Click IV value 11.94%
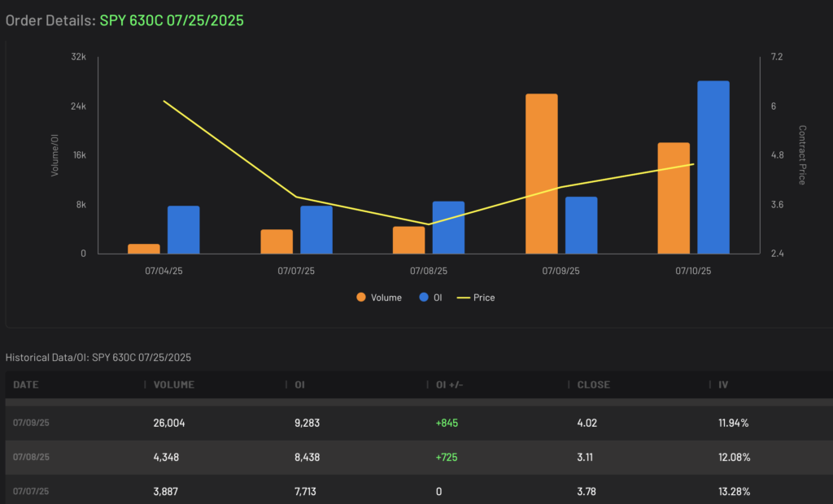Screen dimensions: 833x504 point(733,423)
